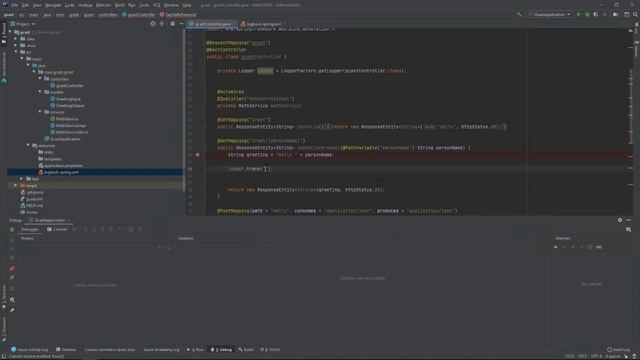Open the Event Log
Screen dimensions: 640x360
pyautogui.click(x=619, y=350)
